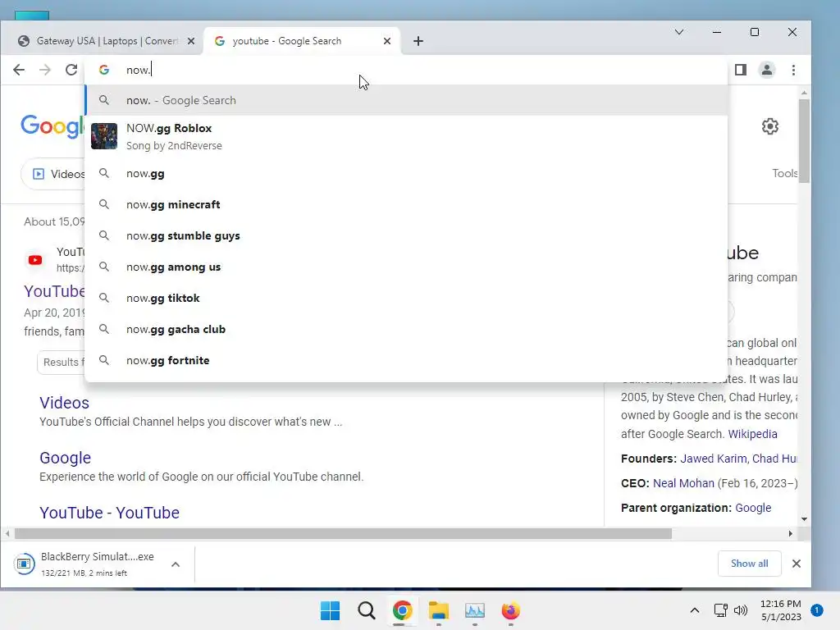
Task: Open the Chrome side panel icon
Action: point(741,70)
